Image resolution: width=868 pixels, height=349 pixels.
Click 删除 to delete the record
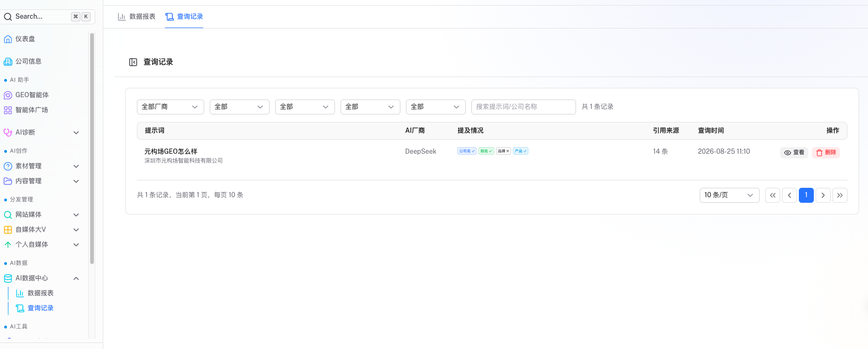(826, 153)
